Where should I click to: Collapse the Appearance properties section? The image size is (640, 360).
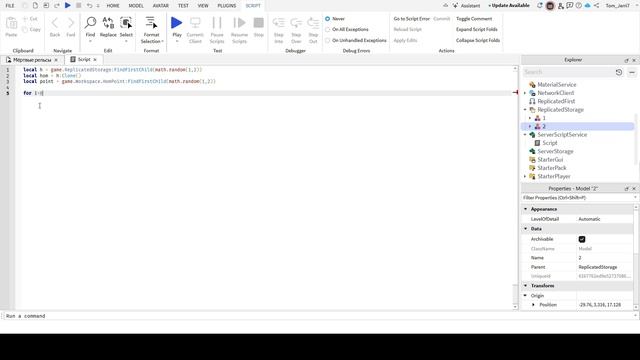point(526,209)
